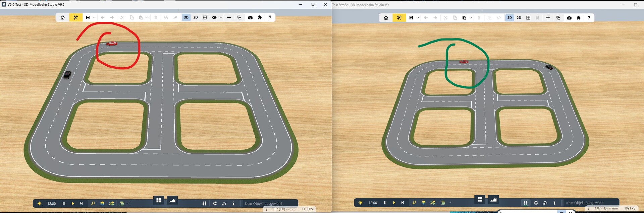Open paste options dropdown in V9 window
644x213 pixels.
(471, 18)
